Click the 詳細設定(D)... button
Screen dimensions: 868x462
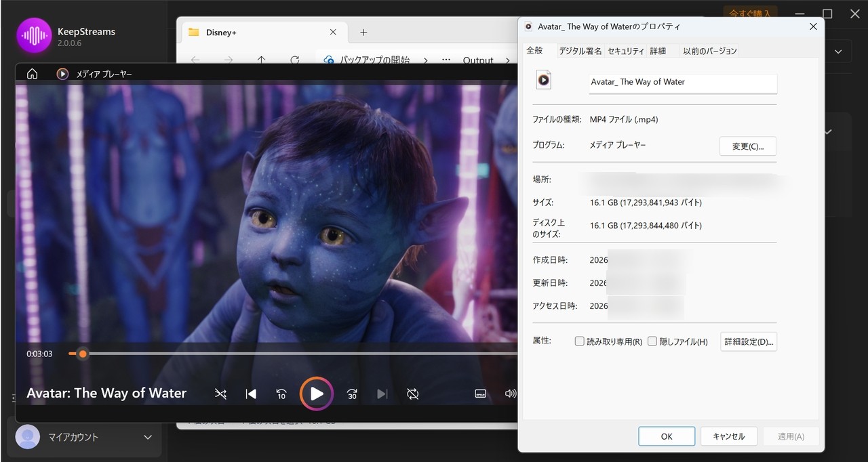click(x=748, y=342)
